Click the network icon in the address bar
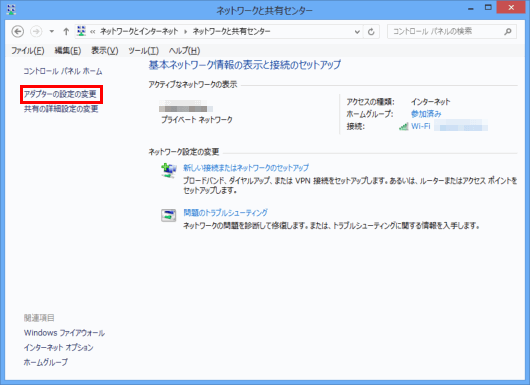 [x=81, y=31]
